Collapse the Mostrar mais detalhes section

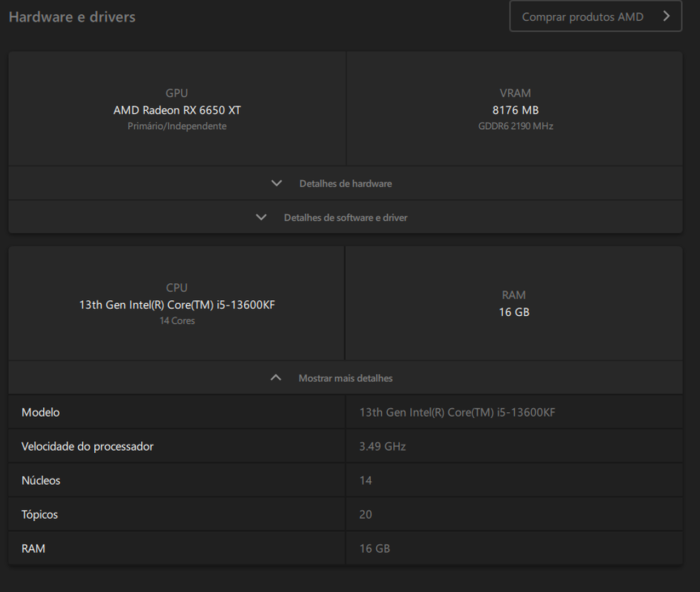coord(345,378)
